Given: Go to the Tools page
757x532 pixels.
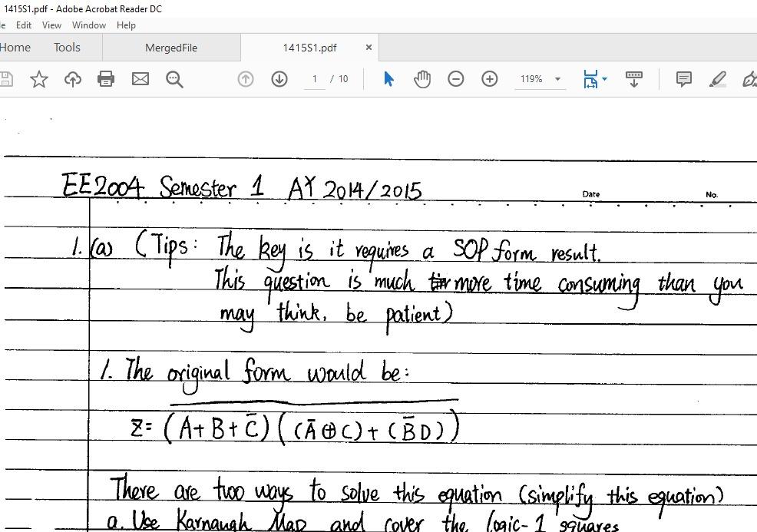Looking at the screenshot, I should pos(67,47).
